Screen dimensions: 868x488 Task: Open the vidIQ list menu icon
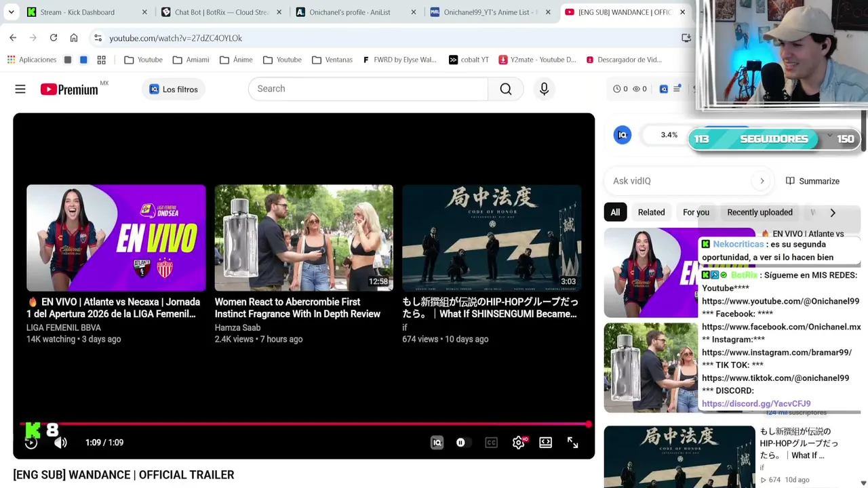click(x=677, y=89)
